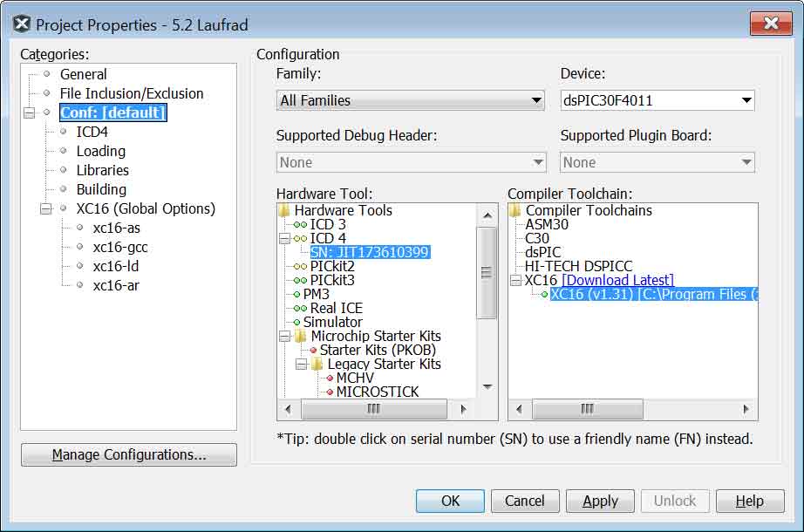Choose the C30 toolchain
Image resolution: width=804 pixels, height=532 pixels.
tap(537, 239)
